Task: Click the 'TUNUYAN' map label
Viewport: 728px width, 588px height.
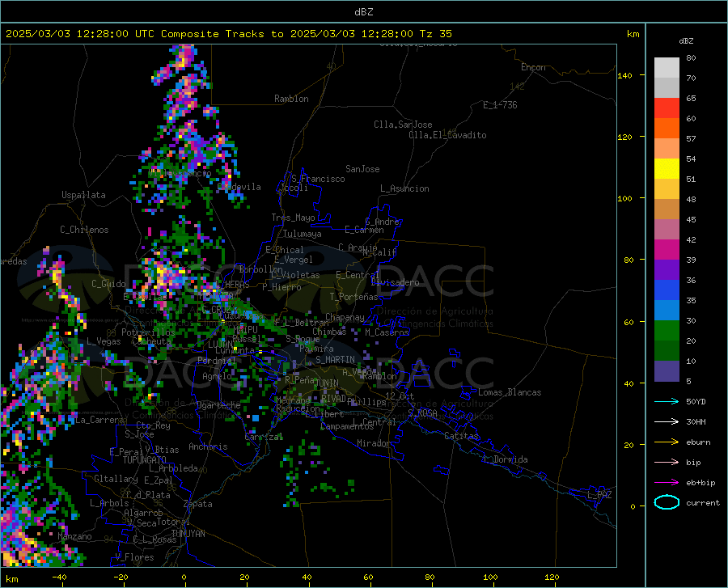Action: click(x=188, y=534)
